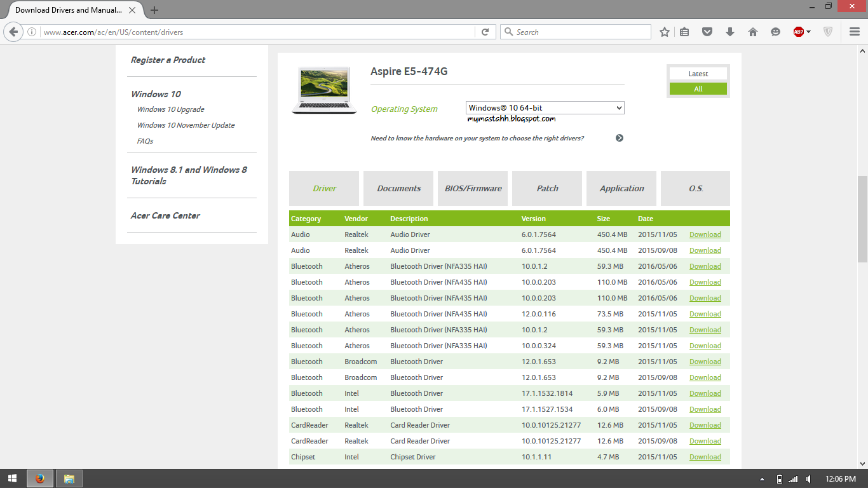Click the grey shield toolbar icon

tap(828, 32)
